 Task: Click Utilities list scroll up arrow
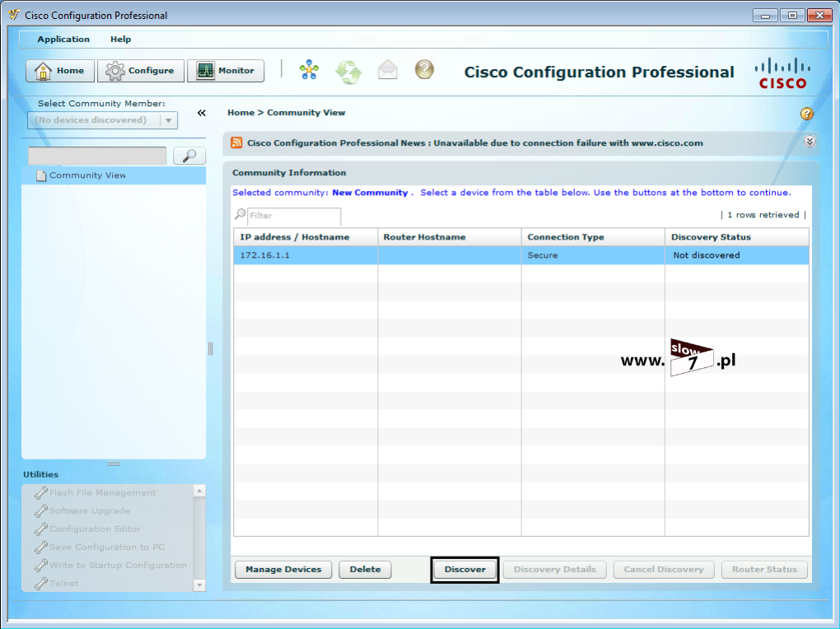(199, 491)
